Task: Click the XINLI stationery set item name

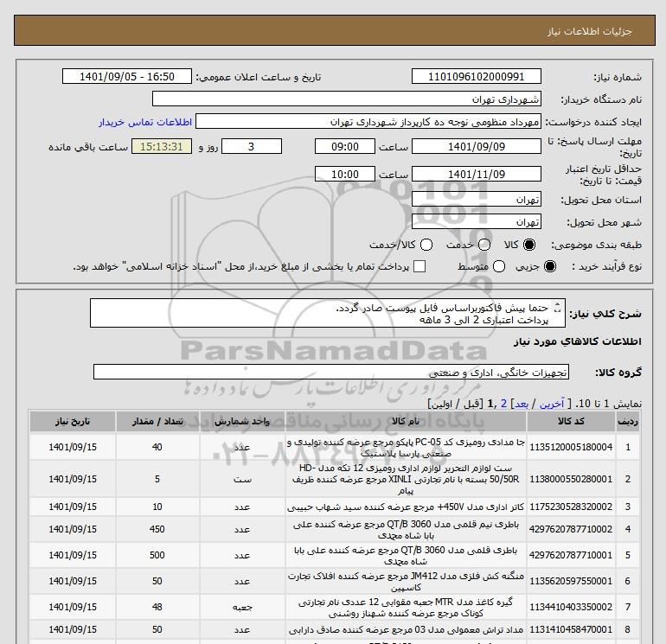Action: 406,479
